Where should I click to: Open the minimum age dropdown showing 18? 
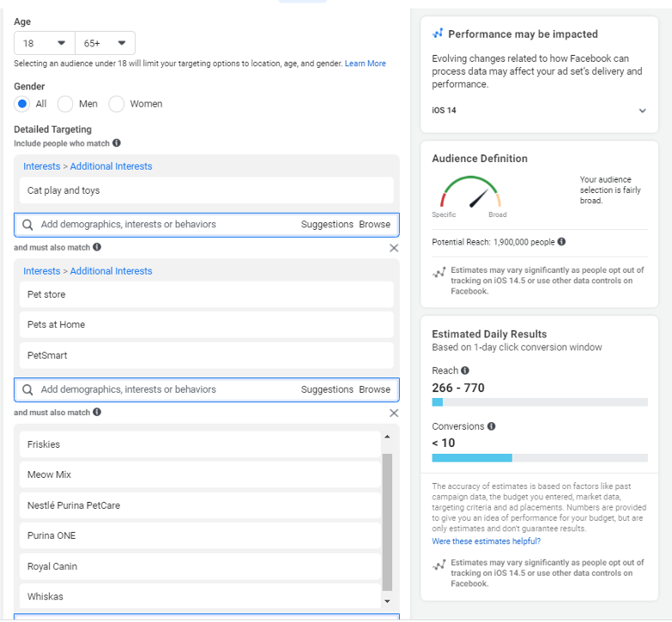pyautogui.click(x=45, y=43)
